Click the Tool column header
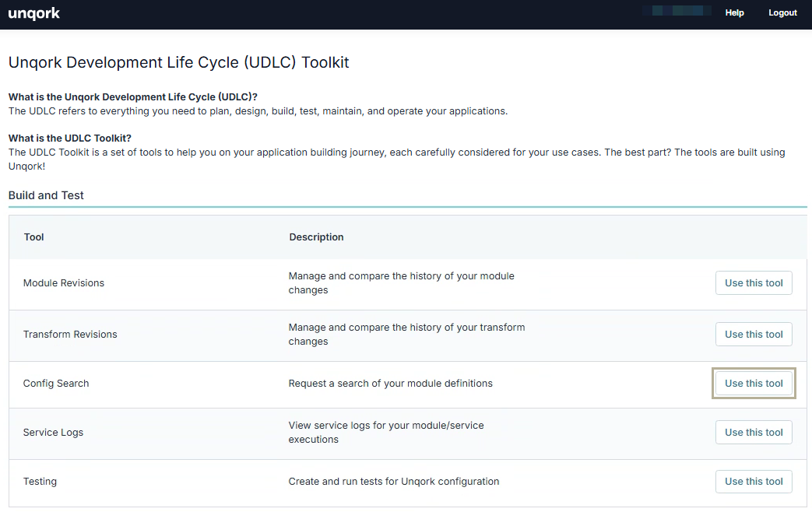Viewport: 812px width, 512px height. coord(33,237)
